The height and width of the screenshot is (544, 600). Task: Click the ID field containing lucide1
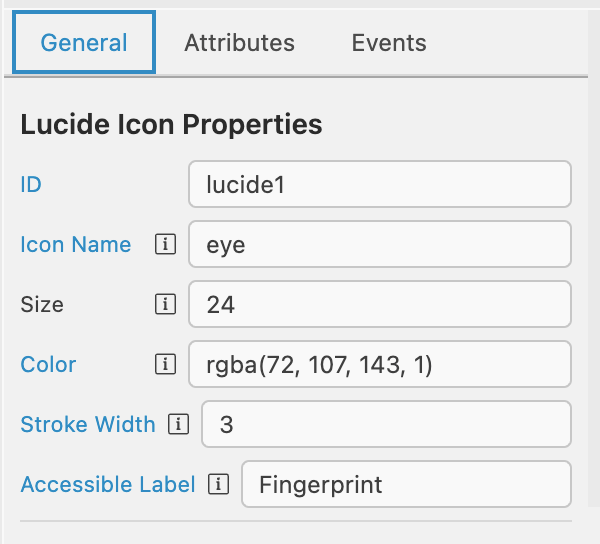(x=380, y=184)
